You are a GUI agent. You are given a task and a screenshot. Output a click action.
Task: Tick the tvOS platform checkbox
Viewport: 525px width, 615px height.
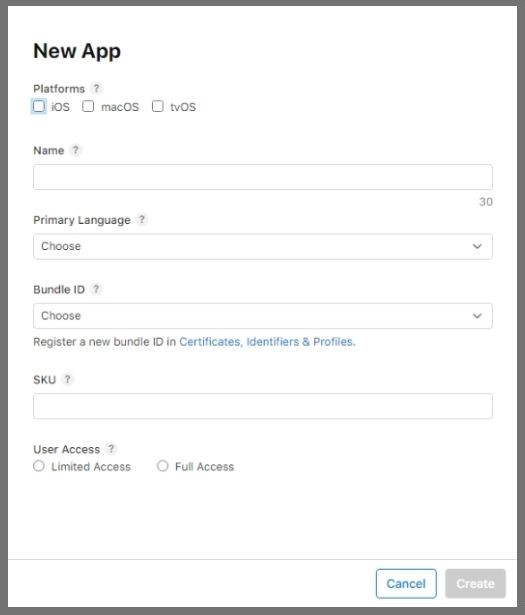(x=158, y=106)
